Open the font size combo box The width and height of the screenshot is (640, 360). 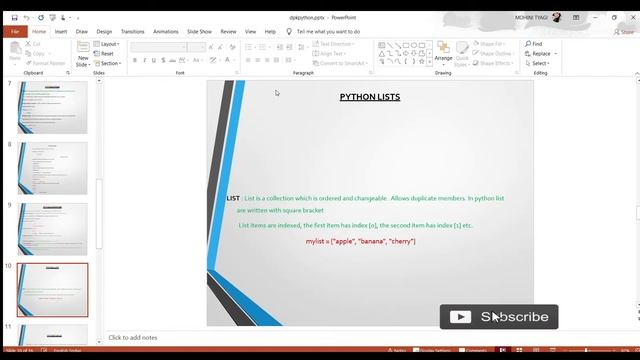(197, 47)
